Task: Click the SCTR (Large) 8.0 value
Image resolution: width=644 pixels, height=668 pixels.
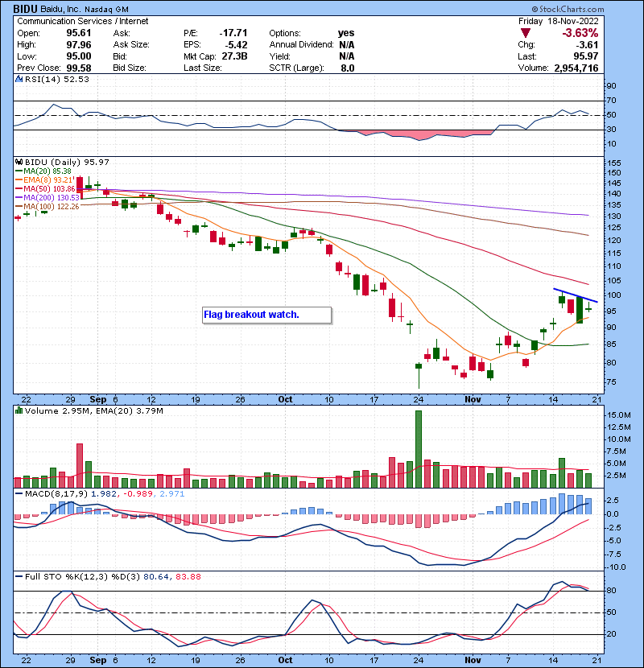Action: pyautogui.click(x=348, y=68)
